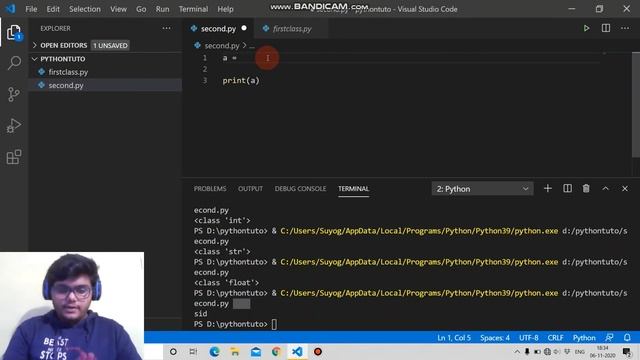
Task: Place cursor on print(a) line in editor
Action: tap(241, 80)
